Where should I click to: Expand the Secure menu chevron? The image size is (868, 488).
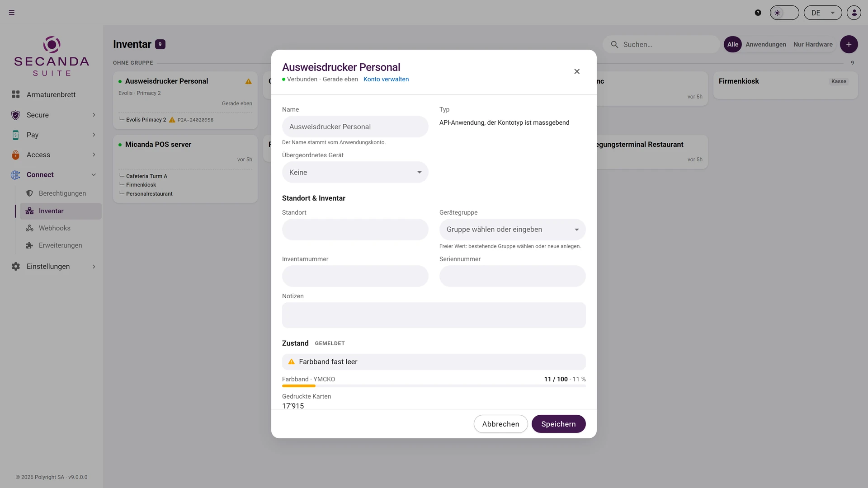94,115
